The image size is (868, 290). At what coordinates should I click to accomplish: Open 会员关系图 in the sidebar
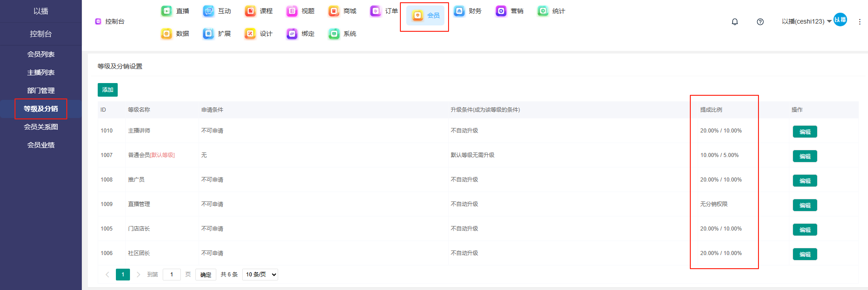pos(41,127)
